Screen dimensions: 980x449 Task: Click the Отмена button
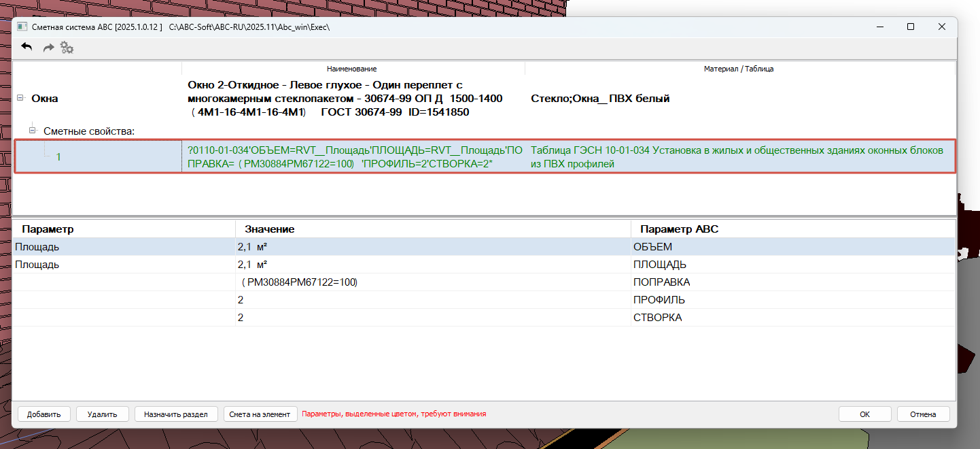tap(923, 414)
